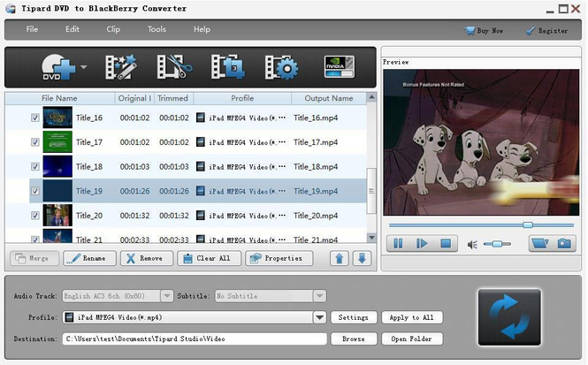Image resolution: width=588 pixels, height=365 pixels.
Task: Open the snapshot folder icon
Action: point(540,244)
